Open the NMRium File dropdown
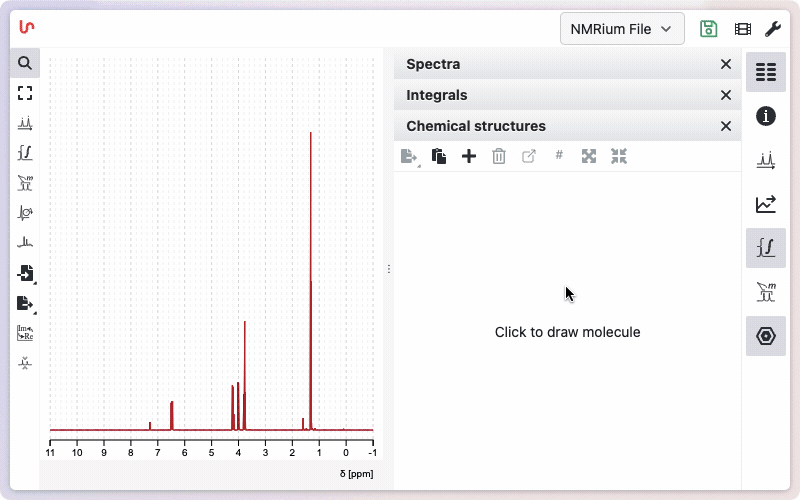Screen dimensions: 800x500 (622, 29)
